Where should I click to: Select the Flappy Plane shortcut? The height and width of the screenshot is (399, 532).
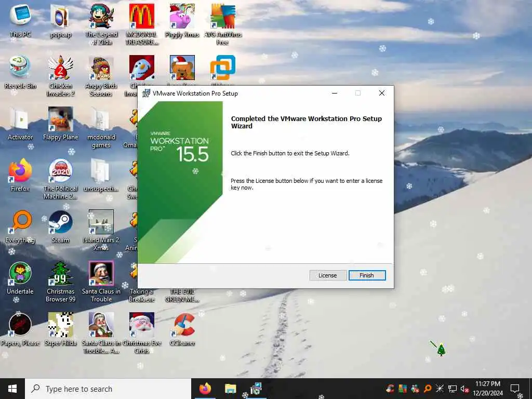click(x=60, y=124)
